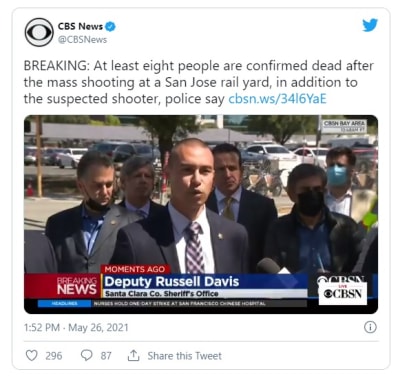Click the 296 likes count

tap(54, 356)
